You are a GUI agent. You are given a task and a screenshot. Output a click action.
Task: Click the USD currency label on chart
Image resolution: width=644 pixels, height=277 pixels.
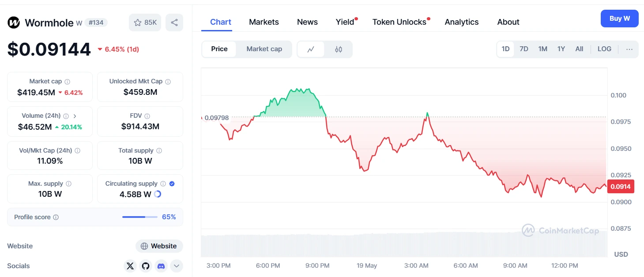click(x=621, y=254)
